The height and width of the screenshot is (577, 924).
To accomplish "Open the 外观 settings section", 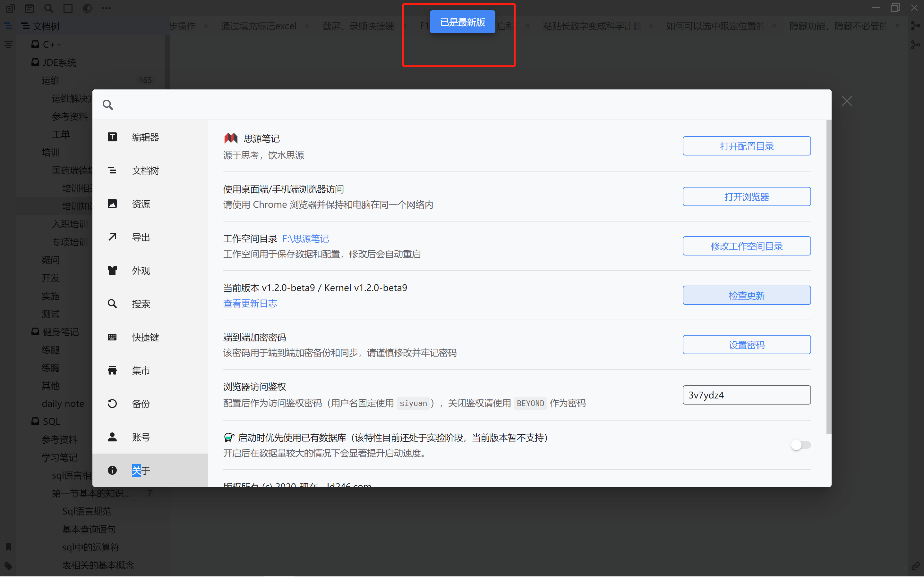I will click(x=141, y=271).
